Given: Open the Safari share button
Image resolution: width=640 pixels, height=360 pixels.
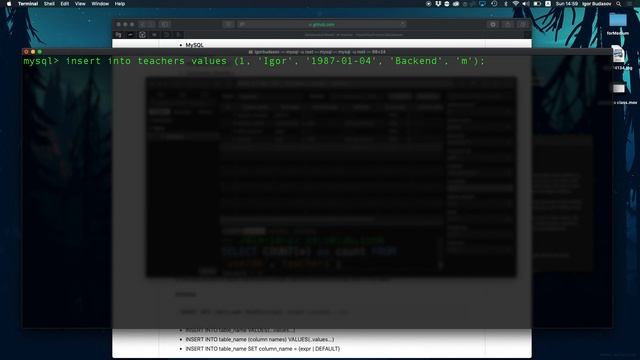Looking at the screenshot, I should pyautogui.click(x=508, y=24).
